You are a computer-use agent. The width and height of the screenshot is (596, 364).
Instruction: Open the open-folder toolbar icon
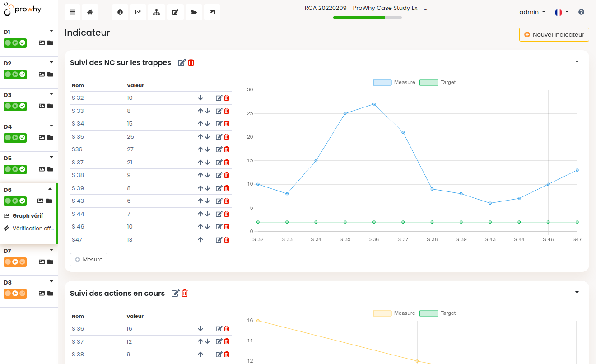[x=194, y=12]
